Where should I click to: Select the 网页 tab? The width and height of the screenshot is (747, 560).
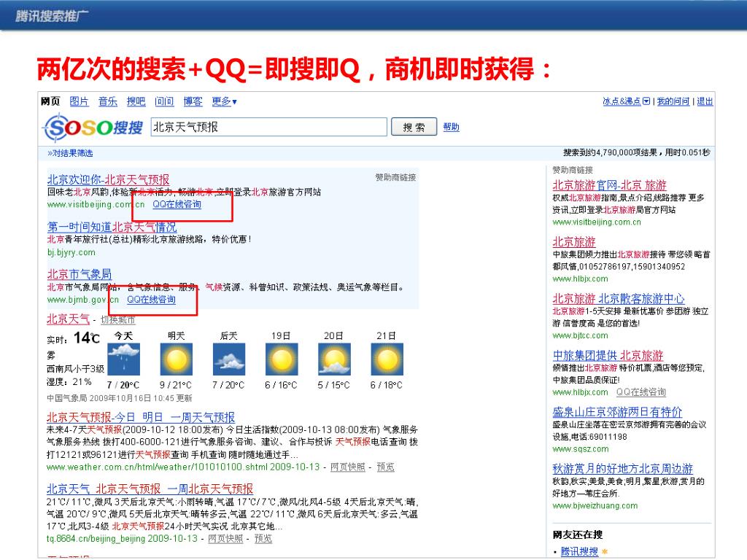click(x=50, y=101)
